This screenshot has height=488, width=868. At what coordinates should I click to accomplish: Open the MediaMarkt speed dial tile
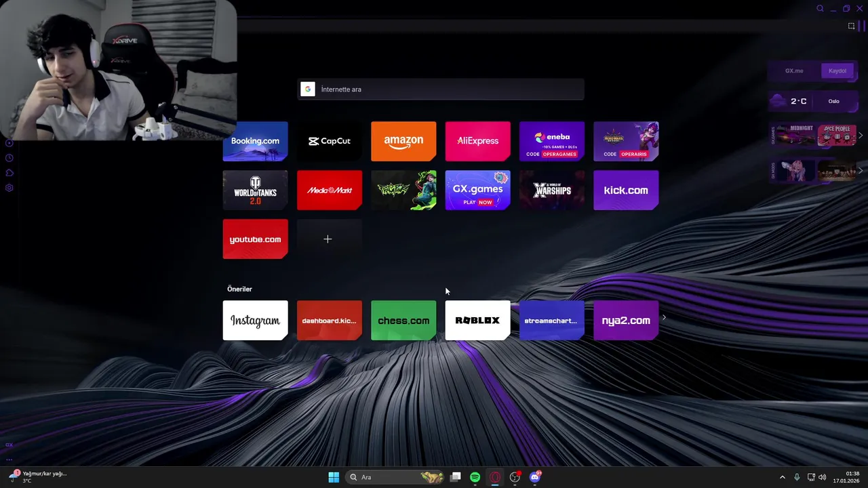330,190
